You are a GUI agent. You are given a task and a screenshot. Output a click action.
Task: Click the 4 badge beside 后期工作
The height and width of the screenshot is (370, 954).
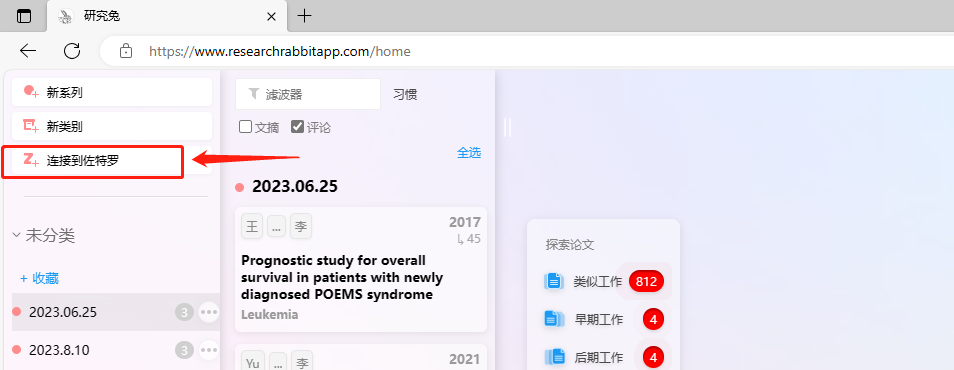click(x=653, y=357)
